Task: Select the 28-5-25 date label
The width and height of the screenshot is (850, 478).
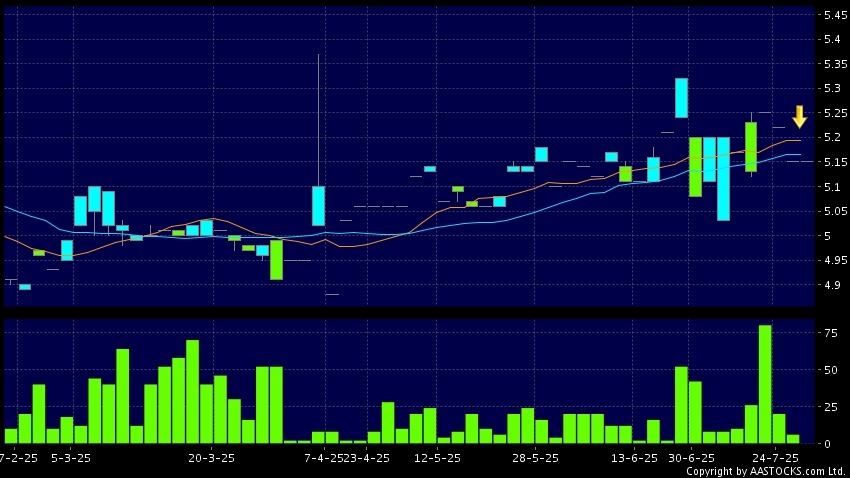Action: point(535,458)
